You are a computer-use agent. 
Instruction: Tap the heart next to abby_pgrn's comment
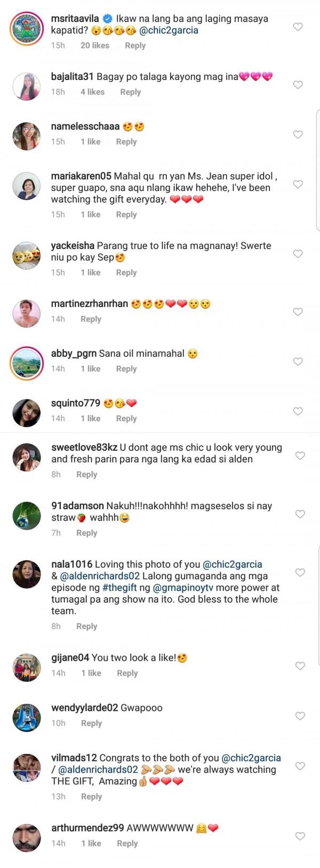tap(298, 361)
